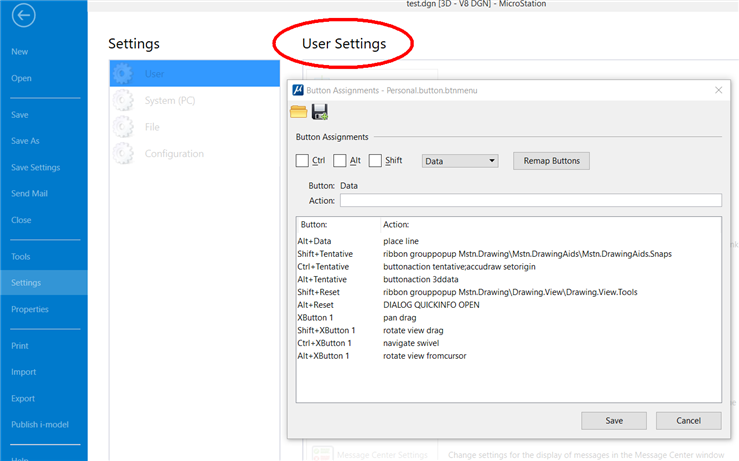Click action text 'DIALOG QUICKINFO OPEN'
The image size is (739, 461).
click(431, 305)
